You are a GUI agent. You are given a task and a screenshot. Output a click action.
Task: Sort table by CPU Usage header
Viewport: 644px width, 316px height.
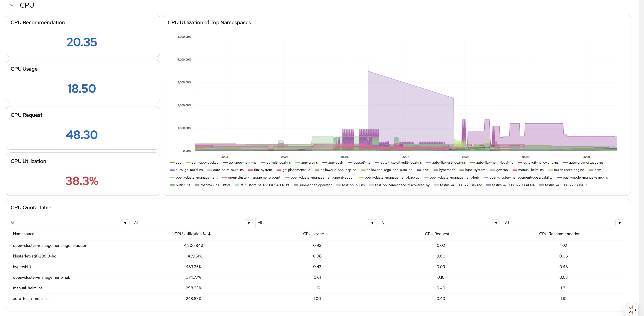pos(313,234)
